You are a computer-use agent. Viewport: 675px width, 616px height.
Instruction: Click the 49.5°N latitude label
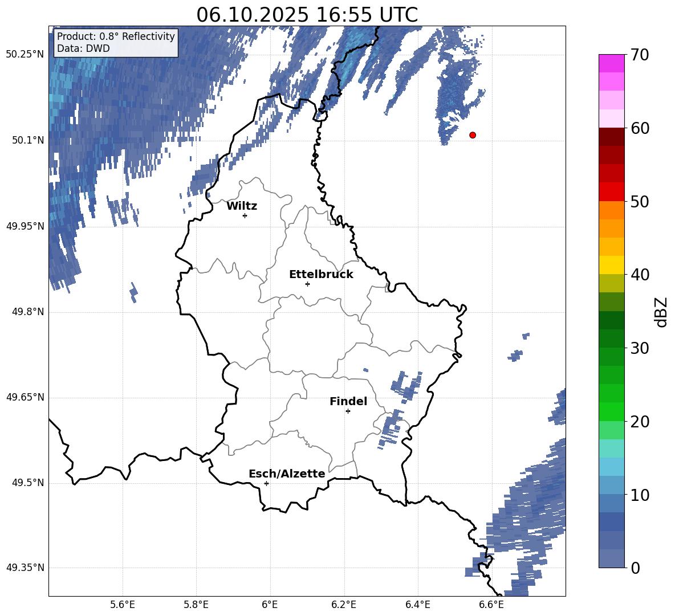pyautogui.click(x=28, y=483)
